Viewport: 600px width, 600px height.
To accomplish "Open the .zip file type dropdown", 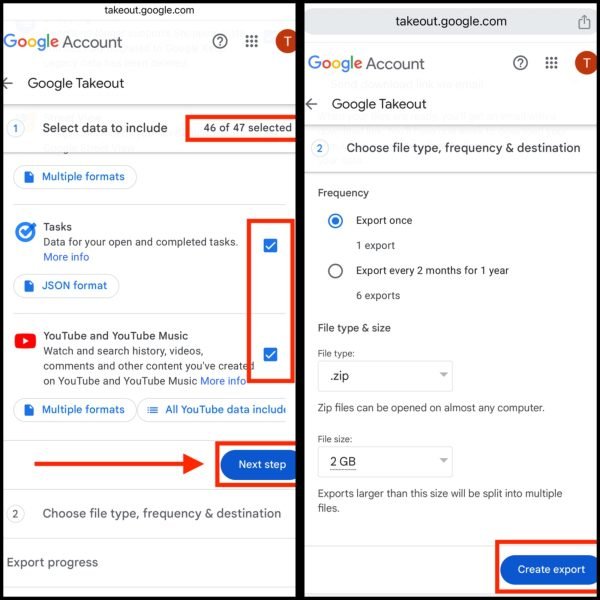I will pyautogui.click(x=385, y=376).
